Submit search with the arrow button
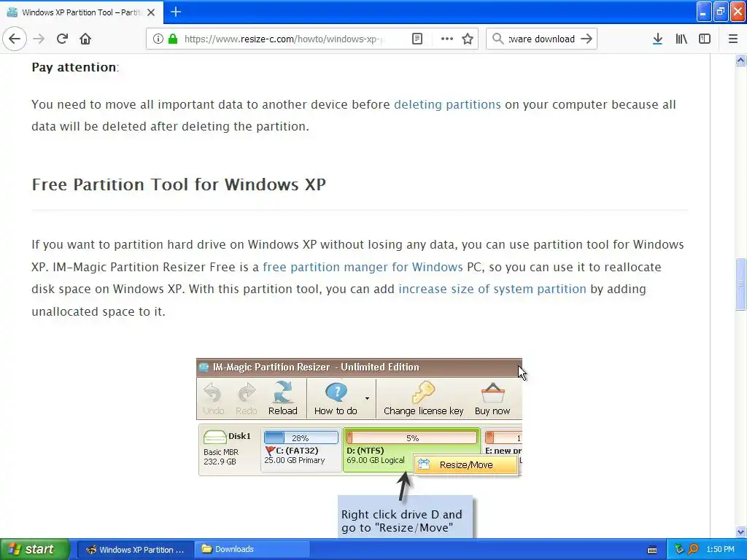 point(587,39)
